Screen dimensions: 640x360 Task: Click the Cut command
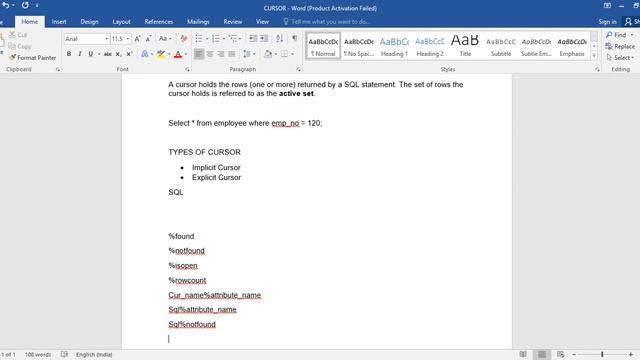point(18,35)
